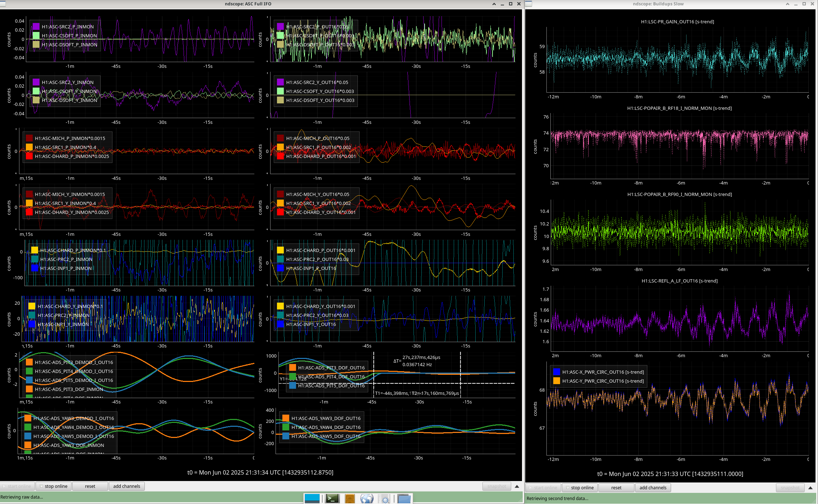The width and height of the screenshot is (818, 504).
Task: Open the magnifier search icon in taskbar
Action: point(385,499)
